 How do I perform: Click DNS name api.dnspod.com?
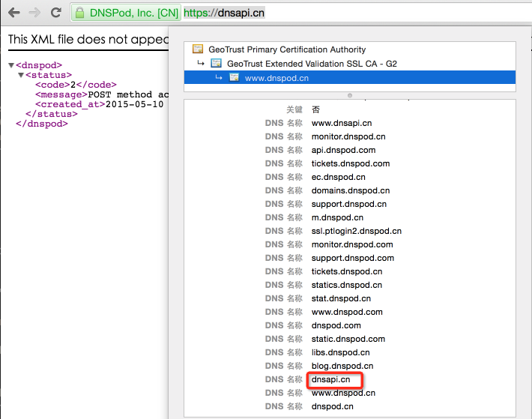click(x=343, y=151)
